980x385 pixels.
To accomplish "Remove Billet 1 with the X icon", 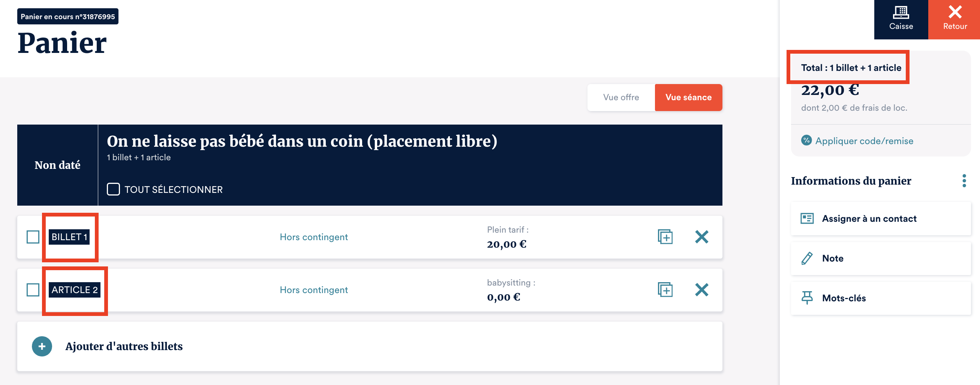I will (701, 237).
